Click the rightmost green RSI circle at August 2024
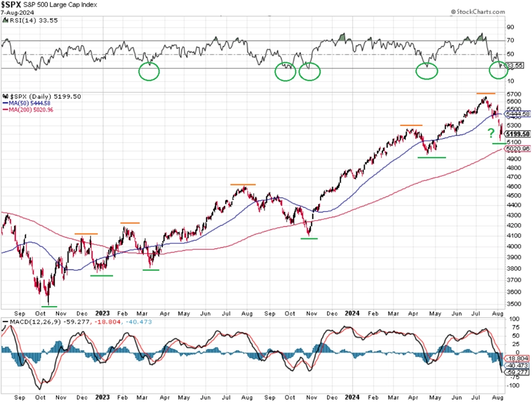This screenshot has height=402, width=532. tap(498, 70)
